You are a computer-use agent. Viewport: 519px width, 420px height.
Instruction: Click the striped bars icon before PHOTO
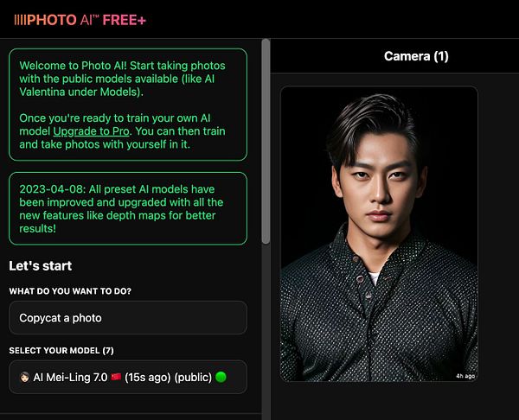(x=20, y=20)
